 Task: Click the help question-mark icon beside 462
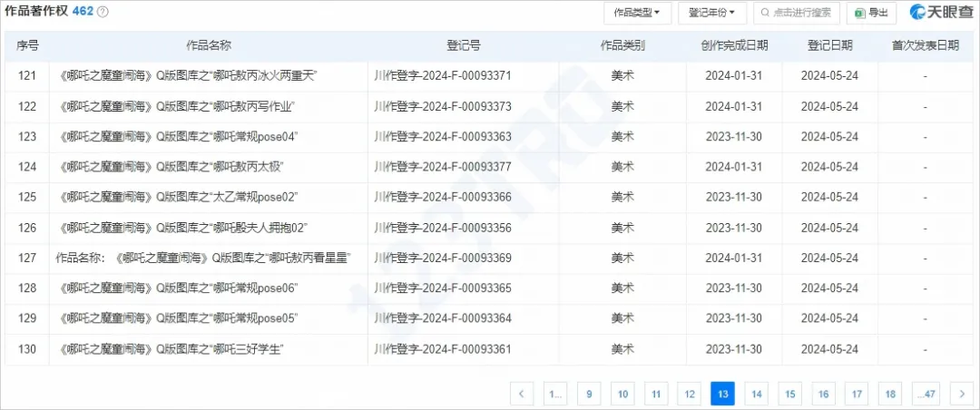click(x=103, y=12)
